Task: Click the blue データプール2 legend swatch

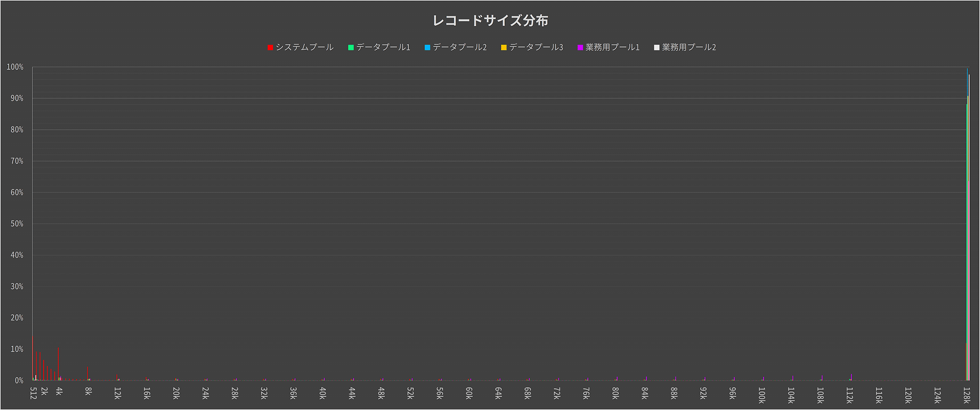Action: coord(427,48)
